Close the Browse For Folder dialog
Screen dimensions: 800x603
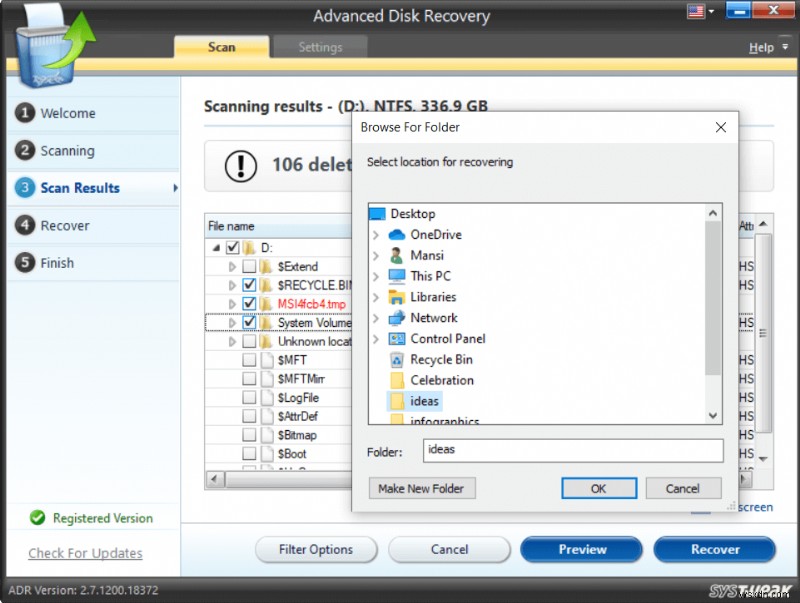[720, 127]
